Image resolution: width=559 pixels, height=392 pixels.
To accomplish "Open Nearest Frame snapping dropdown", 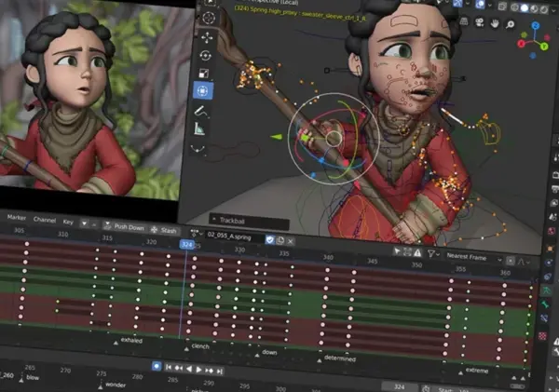I will tap(473, 257).
